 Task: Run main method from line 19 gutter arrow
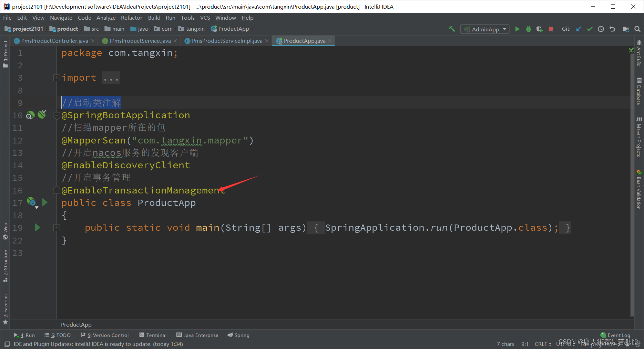tap(38, 228)
